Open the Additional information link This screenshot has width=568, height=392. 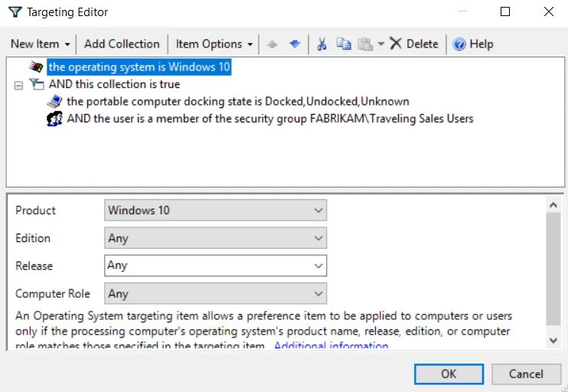pos(331,345)
